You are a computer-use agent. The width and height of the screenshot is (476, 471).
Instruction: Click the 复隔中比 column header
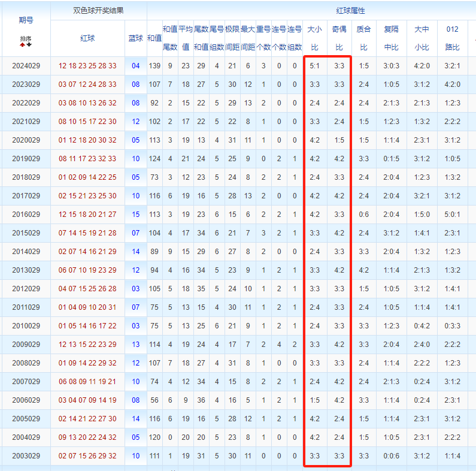392,38
